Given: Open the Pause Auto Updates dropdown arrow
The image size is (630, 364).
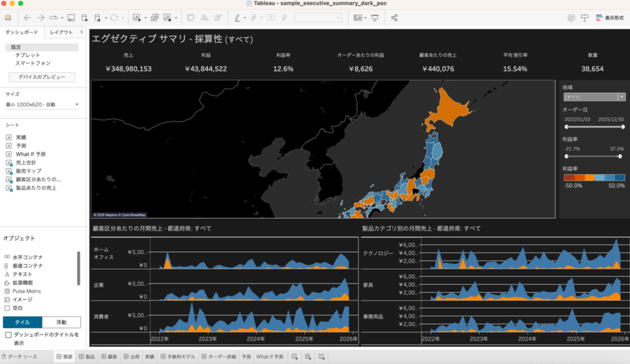Looking at the screenshot, I should (106, 18).
